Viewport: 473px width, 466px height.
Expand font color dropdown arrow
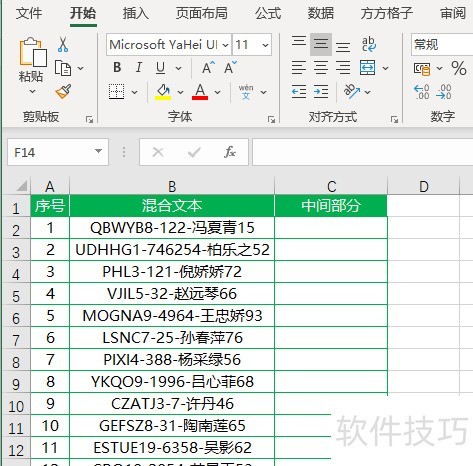point(217,92)
